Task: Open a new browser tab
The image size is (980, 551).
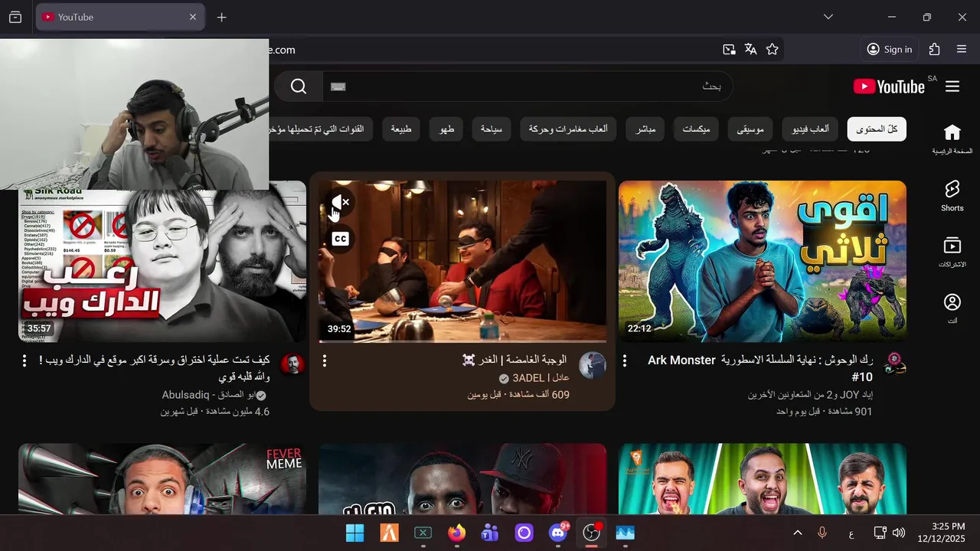Action: click(222, 17)
